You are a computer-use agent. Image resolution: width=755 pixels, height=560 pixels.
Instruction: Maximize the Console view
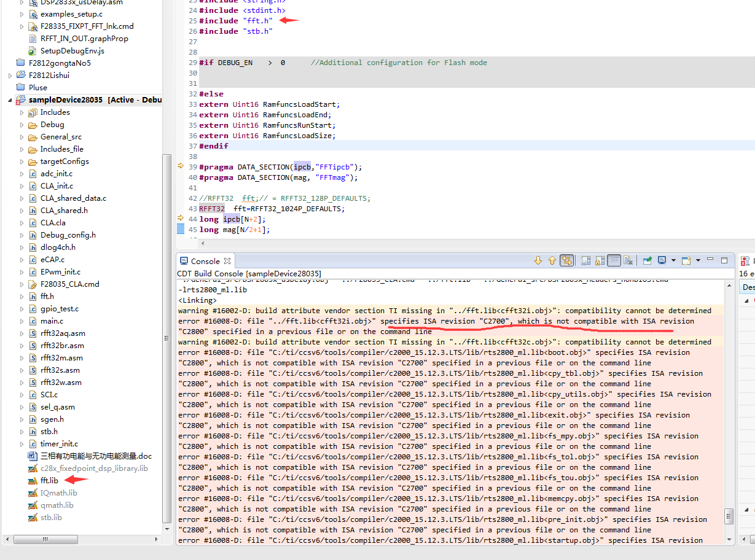[724, 260]
